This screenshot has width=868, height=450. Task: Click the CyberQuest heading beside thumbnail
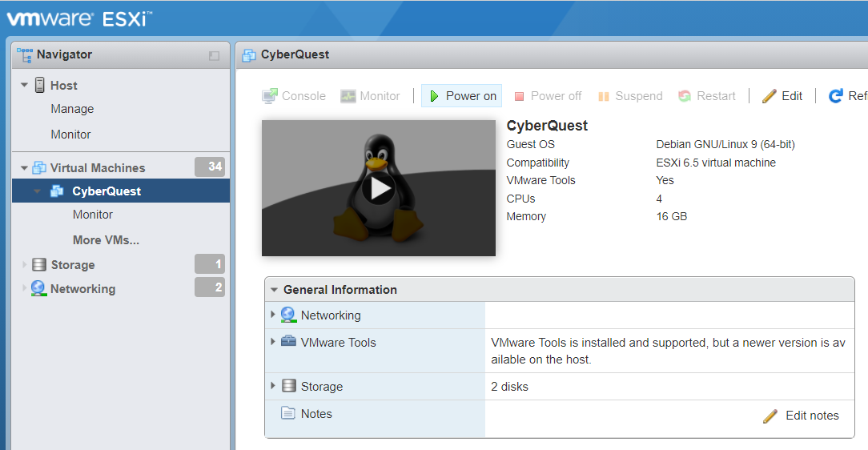(x=547, y=126)
